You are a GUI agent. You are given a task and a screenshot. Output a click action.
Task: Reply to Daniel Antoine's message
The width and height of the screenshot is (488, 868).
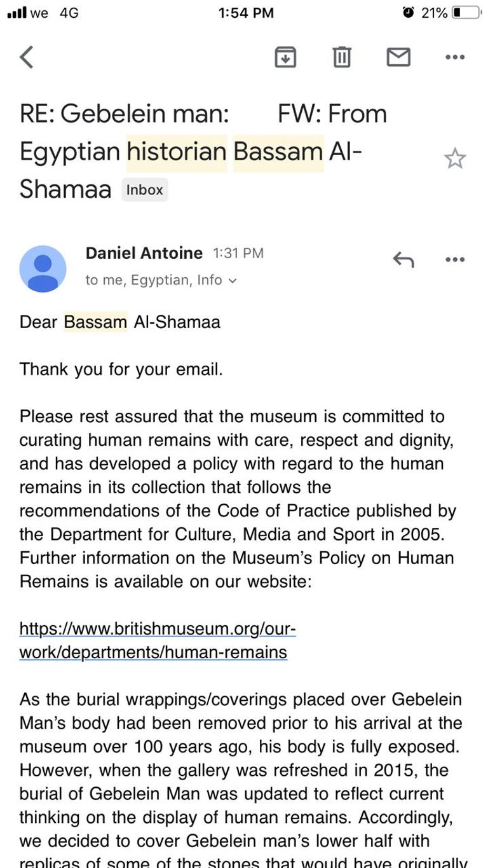tap(403, 259)
